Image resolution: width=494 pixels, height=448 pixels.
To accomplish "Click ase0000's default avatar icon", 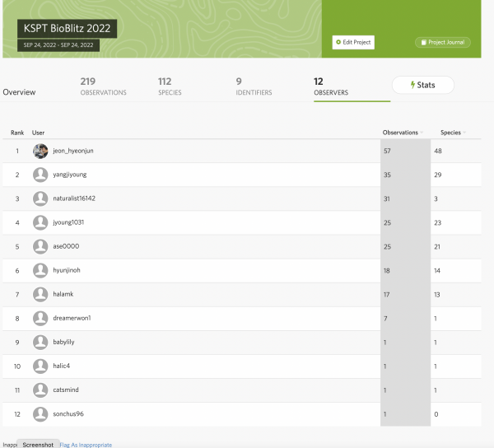I will point(40,247).
